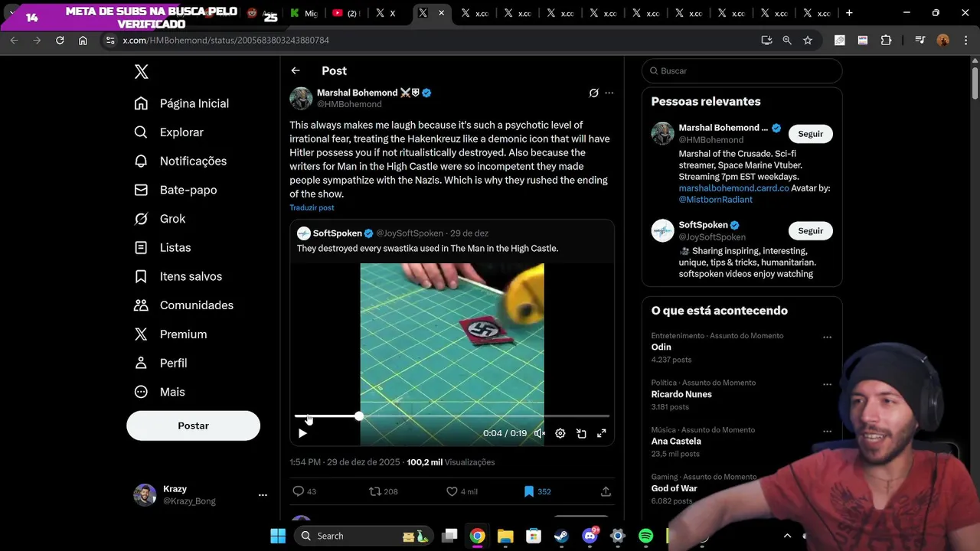980x551 pixels.
Task: Open more options for Ana Castela trend
Action: coord(827,432)
